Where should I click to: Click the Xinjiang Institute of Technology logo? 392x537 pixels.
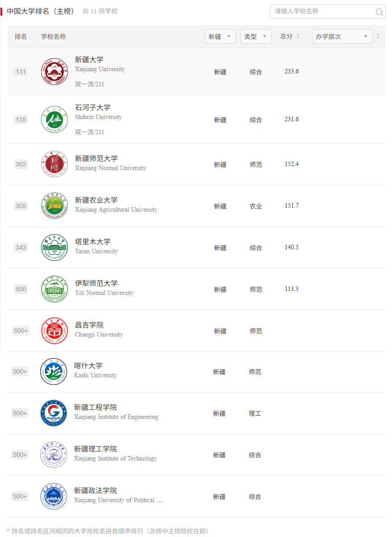[53, 455]
